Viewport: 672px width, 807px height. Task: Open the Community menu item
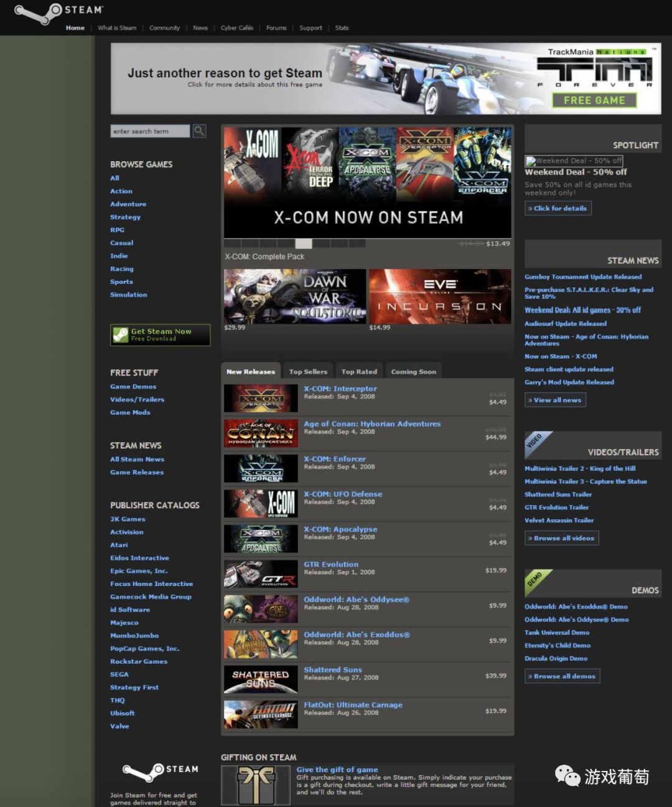[x=164, y=28]
